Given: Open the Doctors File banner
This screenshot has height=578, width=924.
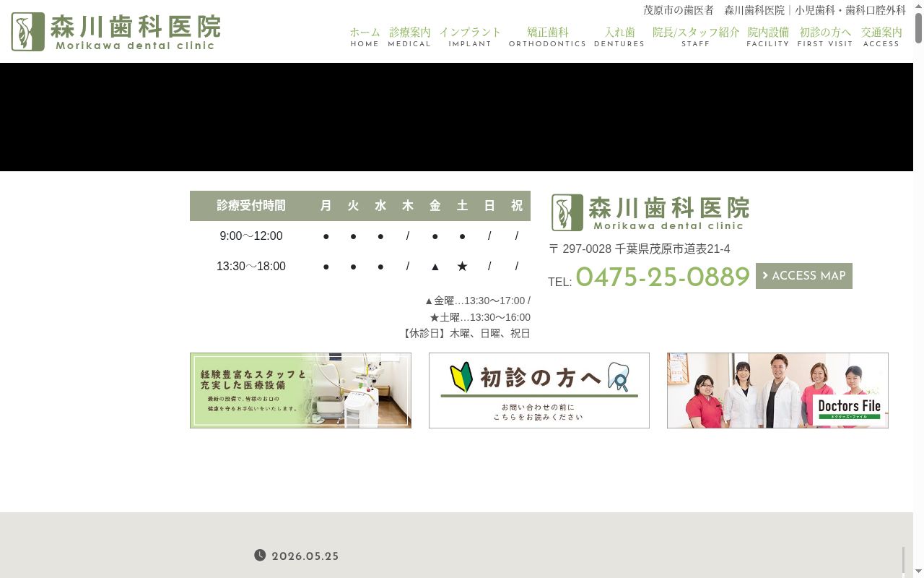Looking at the screenshot, I should click(777, 390).
